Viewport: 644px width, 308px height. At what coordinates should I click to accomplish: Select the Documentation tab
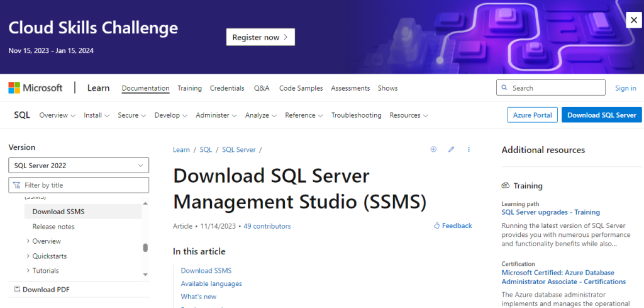coord(145,88)
